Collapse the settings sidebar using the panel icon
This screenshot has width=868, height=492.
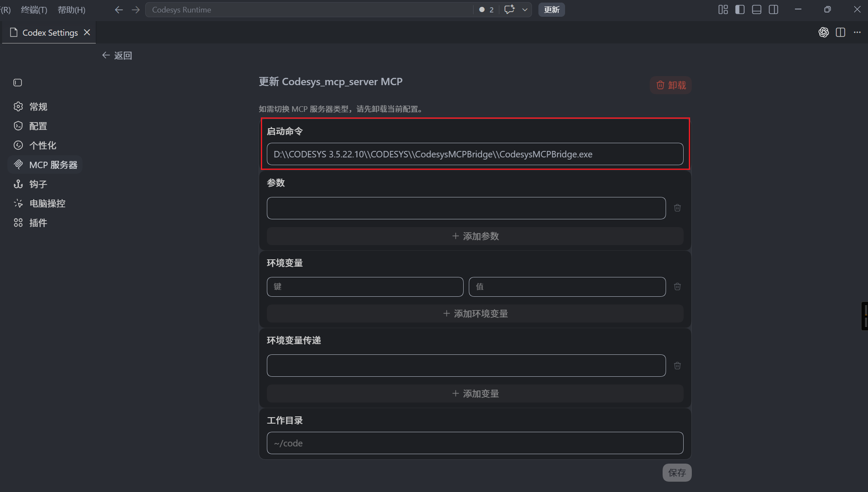[18, 83]
